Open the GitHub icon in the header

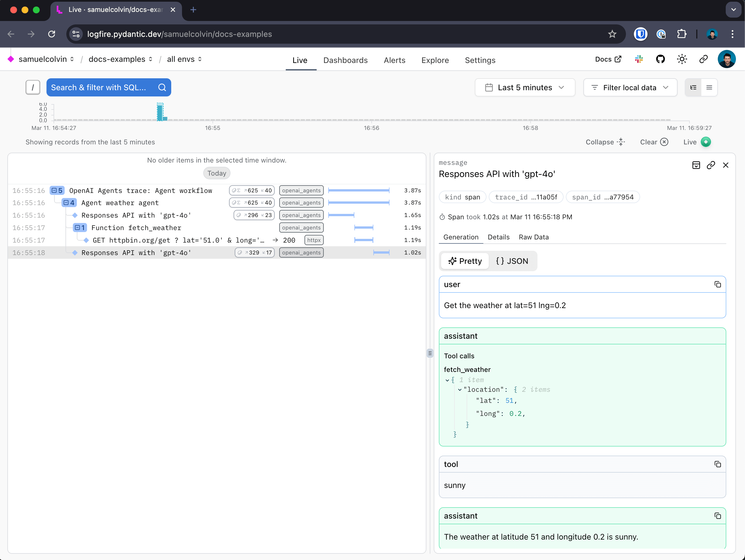coord(661,59)
